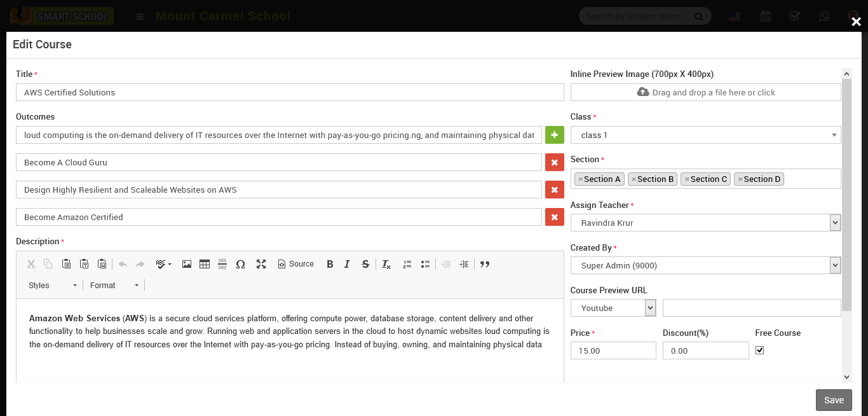
Task: Insert image into description editor
Action: pyautogui.click(x=187, y=264)
